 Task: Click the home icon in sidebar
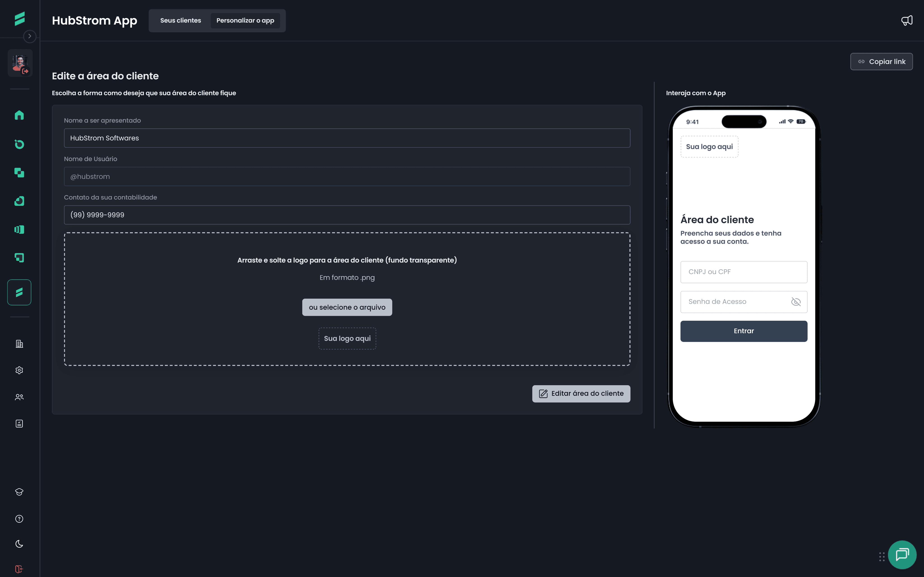click(x=19, y=115)
